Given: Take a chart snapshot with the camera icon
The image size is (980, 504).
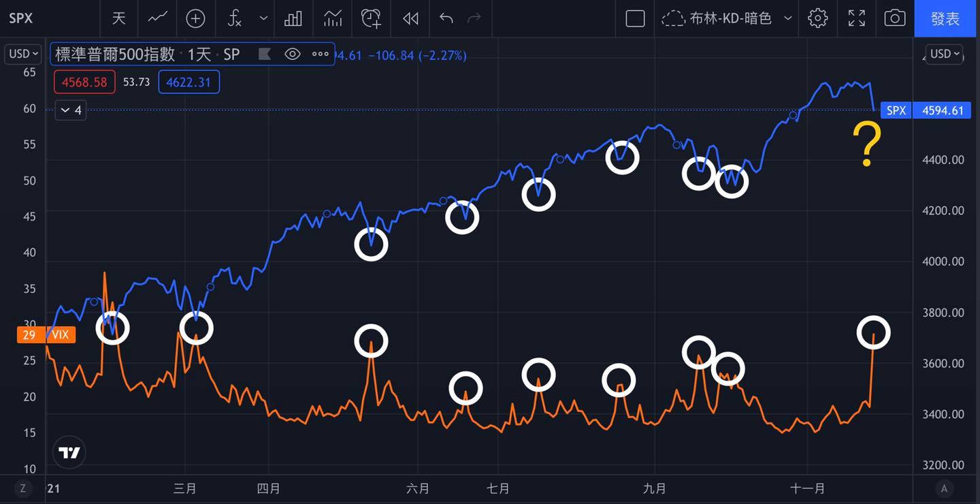Looking at the screenshot, I should (x=894, y=18).
